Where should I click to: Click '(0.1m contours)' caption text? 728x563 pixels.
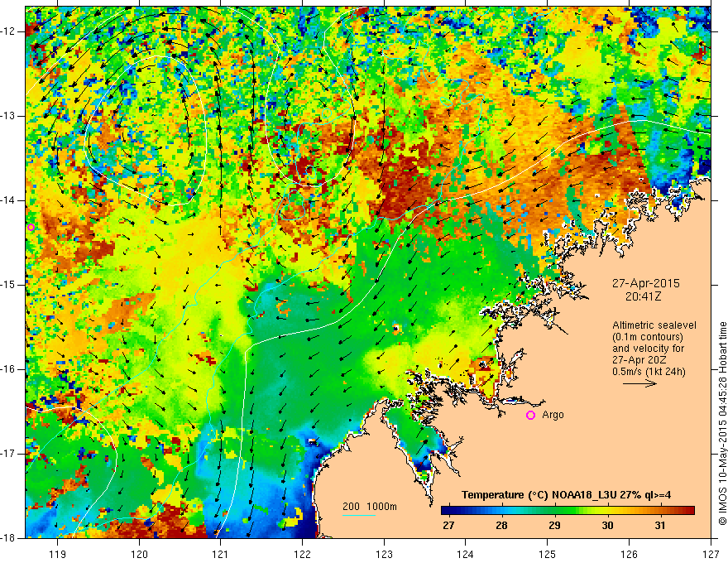[648, 337]
